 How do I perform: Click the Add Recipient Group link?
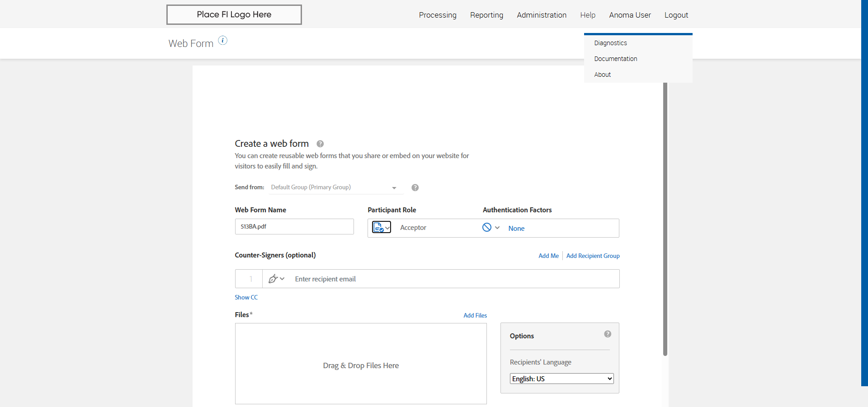tap(593, 256)
